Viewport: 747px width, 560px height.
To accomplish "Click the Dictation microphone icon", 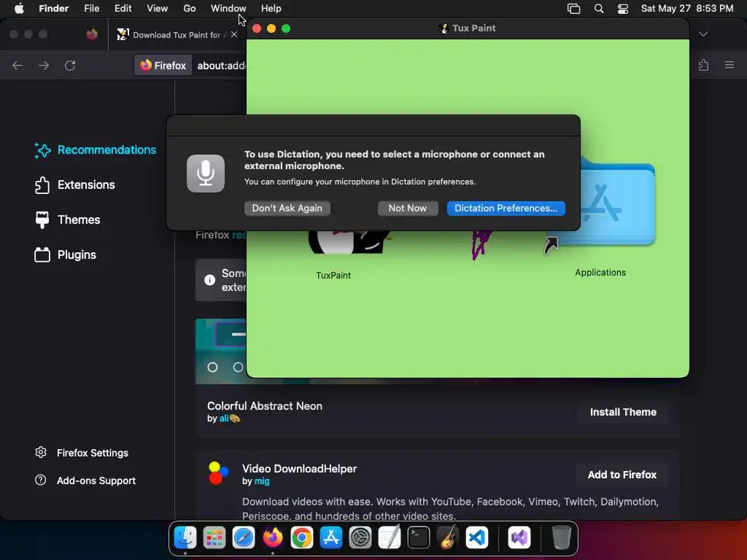I will [205, 174].
